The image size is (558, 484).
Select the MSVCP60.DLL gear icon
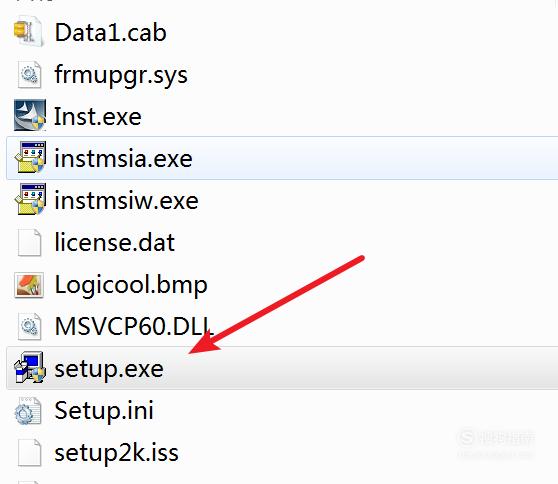coord(29,326)
